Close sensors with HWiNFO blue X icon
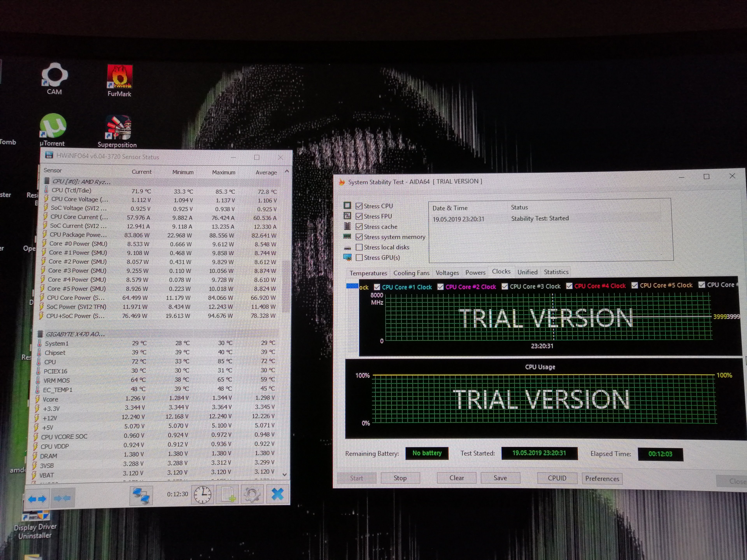 point(278,494)
